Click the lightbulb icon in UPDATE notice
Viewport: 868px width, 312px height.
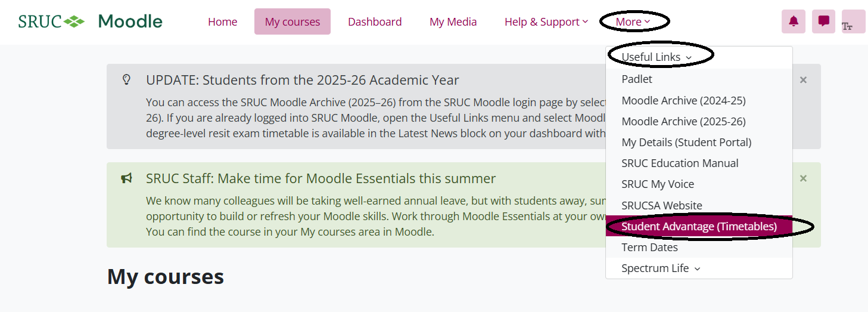point(126,79)
